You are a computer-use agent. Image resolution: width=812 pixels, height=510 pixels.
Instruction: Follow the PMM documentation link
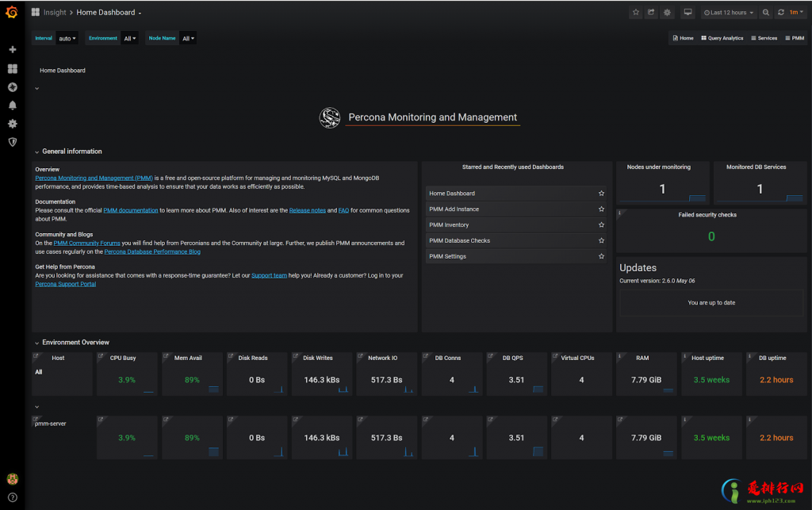point(131,211)
